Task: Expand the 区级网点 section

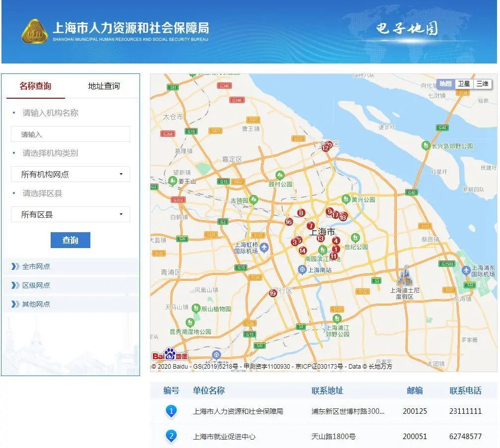Action: click(x=71, y=285)
